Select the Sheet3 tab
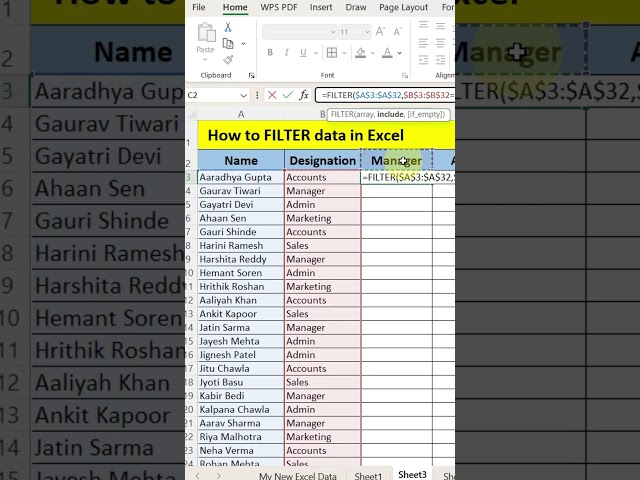 click(x=412, y=474)
